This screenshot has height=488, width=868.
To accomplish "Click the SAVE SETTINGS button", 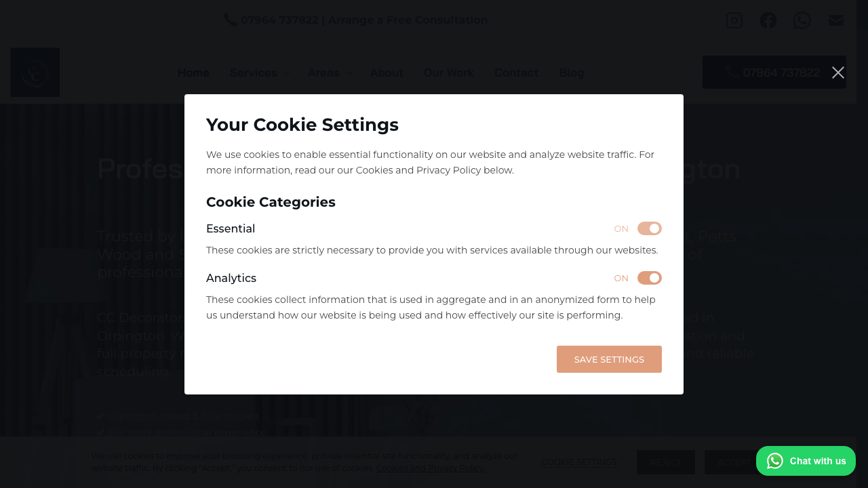I will pyautogui.click(x=609, y=359).
